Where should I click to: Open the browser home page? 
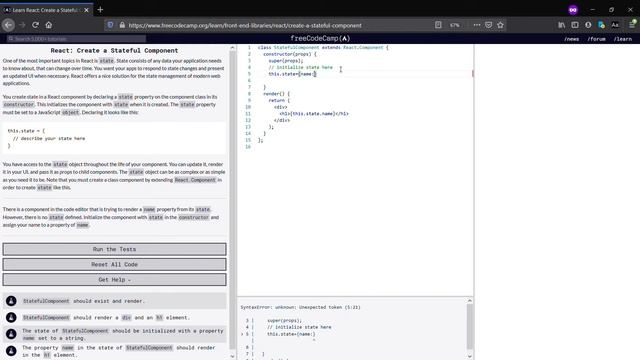coord(49,25)
